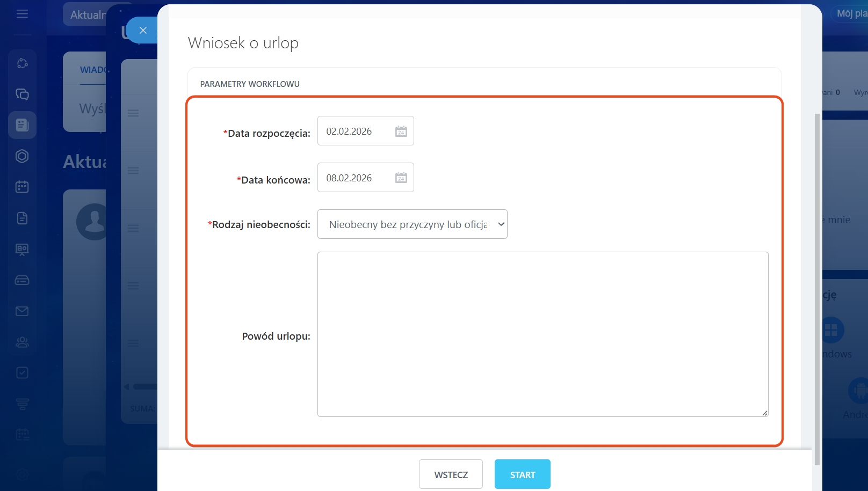The height and width of the screenshot is (491, 868).
Task: Click the hamburger menu icon at top left
Action: 22,14
